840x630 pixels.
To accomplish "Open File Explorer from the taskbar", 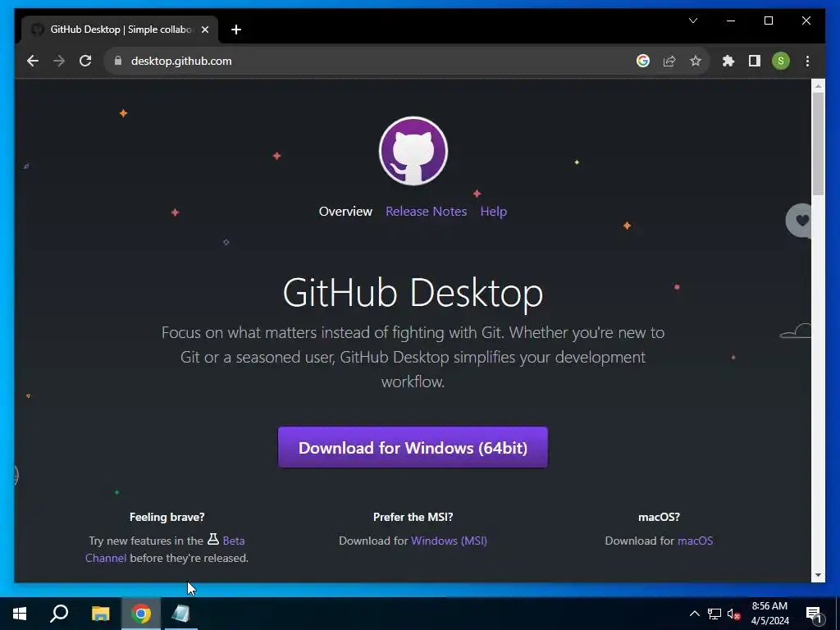I will (100, 614).
